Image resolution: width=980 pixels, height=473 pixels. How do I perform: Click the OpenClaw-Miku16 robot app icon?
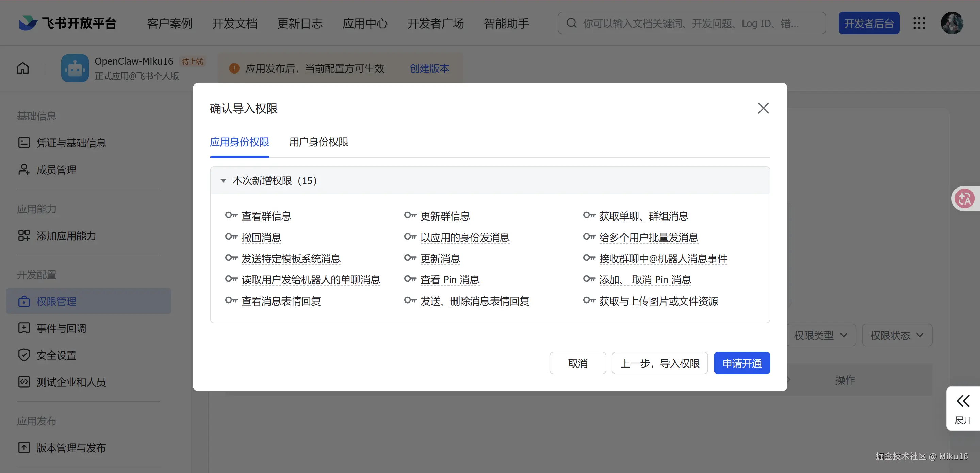75,68
